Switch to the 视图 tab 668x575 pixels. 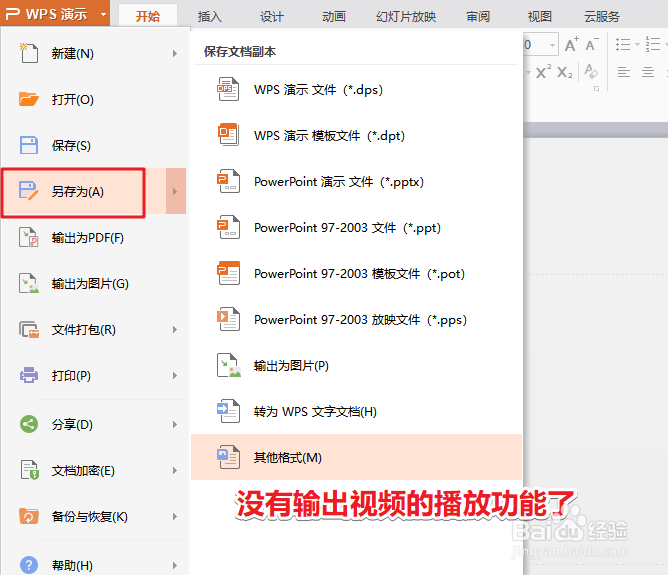pos(540,16)
